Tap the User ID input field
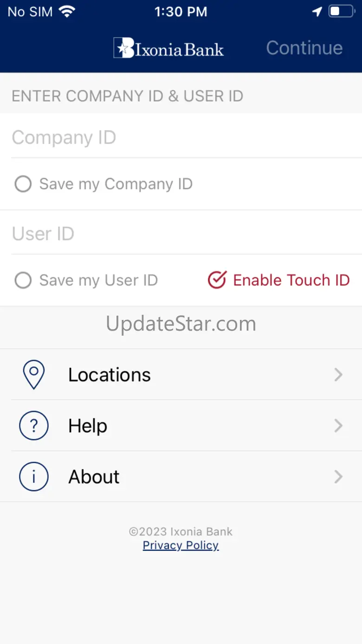Image resolution: width=362 pixels, height=644 pixels. click(186, 234)
